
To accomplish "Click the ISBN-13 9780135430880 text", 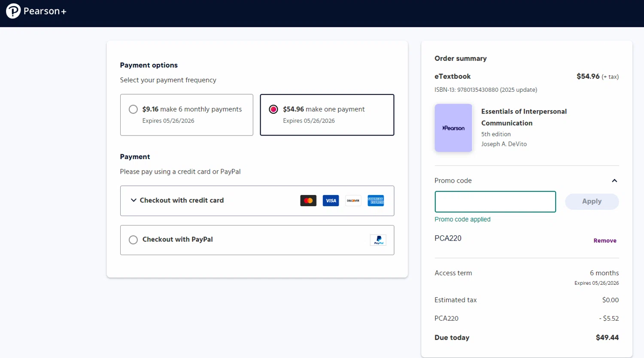I will click(486, 90).
